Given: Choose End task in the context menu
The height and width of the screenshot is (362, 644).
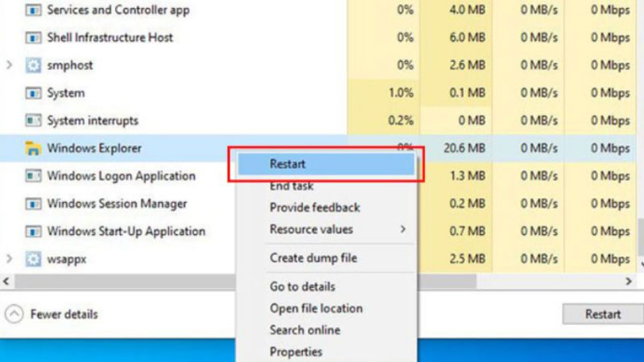Looking at the screenshot, I should [x=291, y=187].
